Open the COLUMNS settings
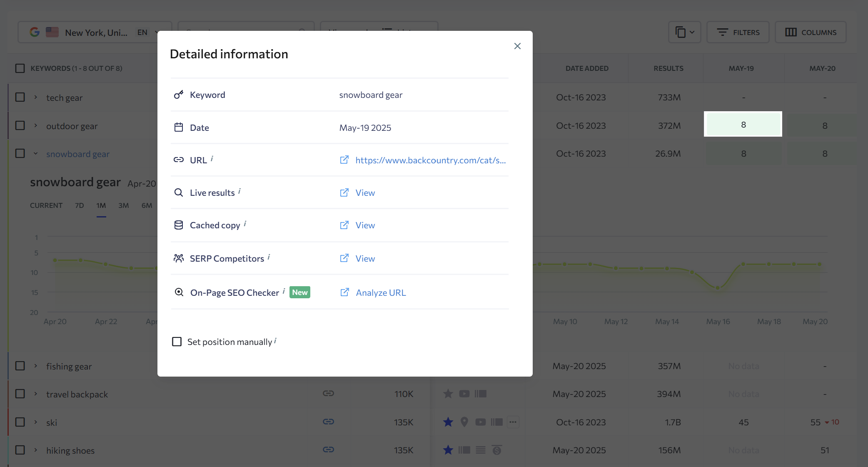 coord(810,32)
